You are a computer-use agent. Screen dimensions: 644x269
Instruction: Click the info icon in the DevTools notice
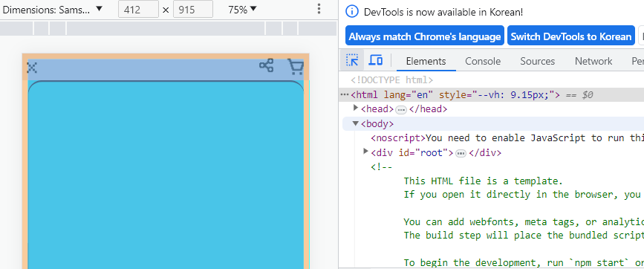pyautogui.click(x=351, y=12)
